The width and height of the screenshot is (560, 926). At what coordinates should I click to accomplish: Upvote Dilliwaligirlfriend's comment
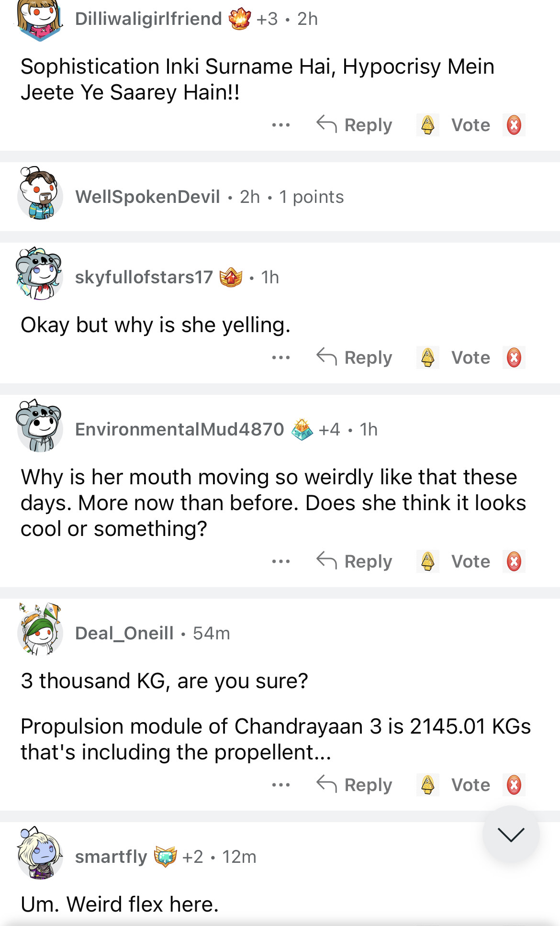[x=427, y=125]
